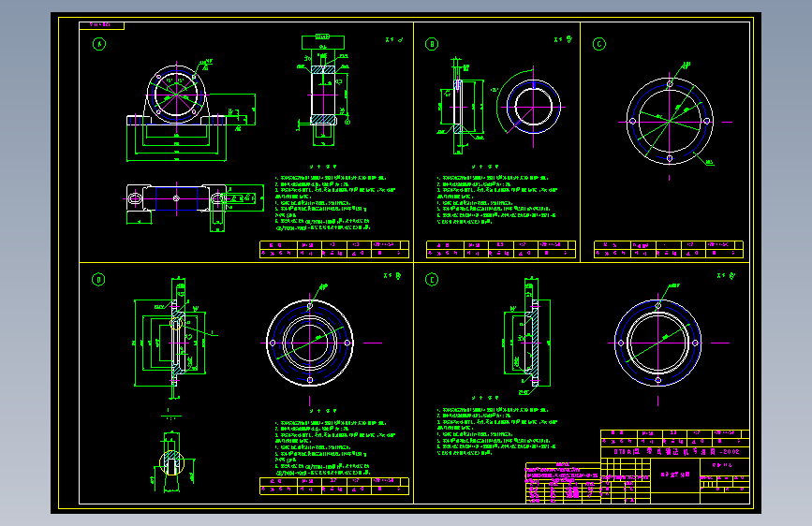Click the circled B label in the top-middle panel
Image resolution: width=812 pixels, height=526 pixels.
432,44
